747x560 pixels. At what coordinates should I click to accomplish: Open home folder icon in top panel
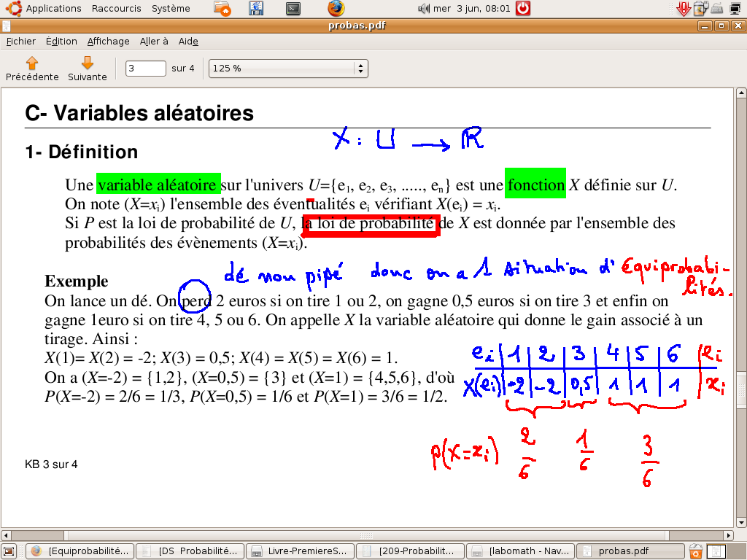pyautogui.click(x=223, y=9)
